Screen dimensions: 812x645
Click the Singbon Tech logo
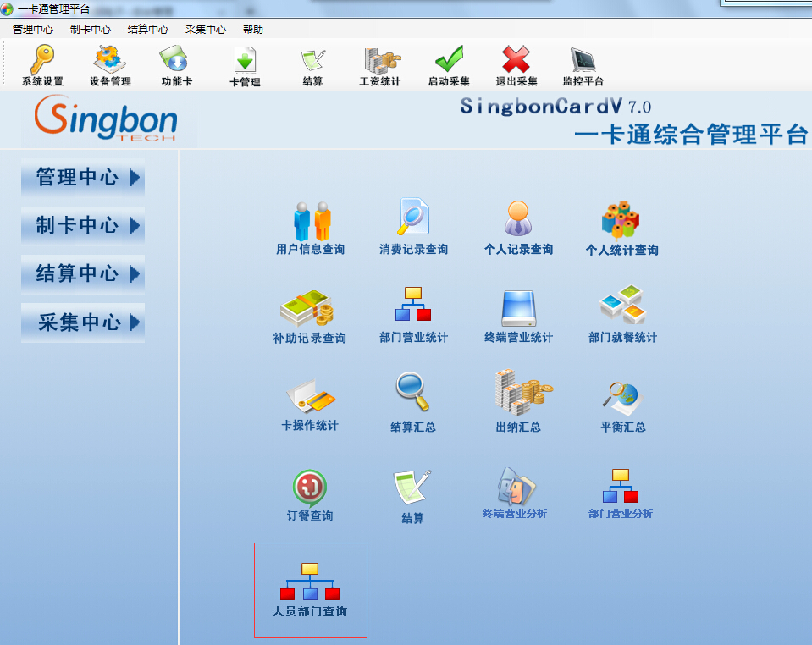pyautogui.click(x=106, y=119)
